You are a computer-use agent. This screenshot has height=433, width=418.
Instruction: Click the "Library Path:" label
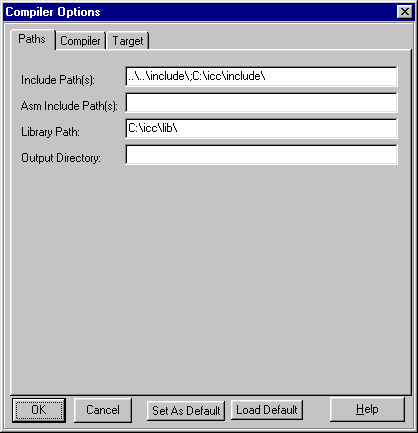(51, 132)
